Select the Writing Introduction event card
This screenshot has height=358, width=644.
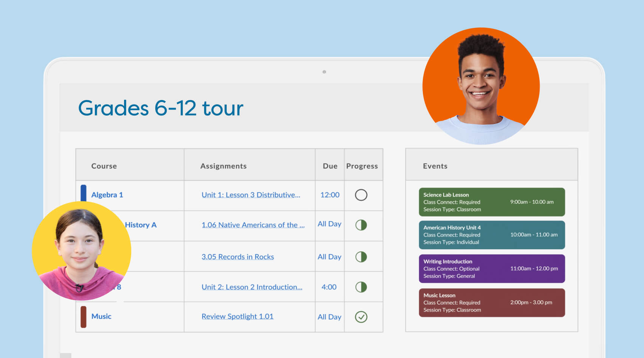492,268
